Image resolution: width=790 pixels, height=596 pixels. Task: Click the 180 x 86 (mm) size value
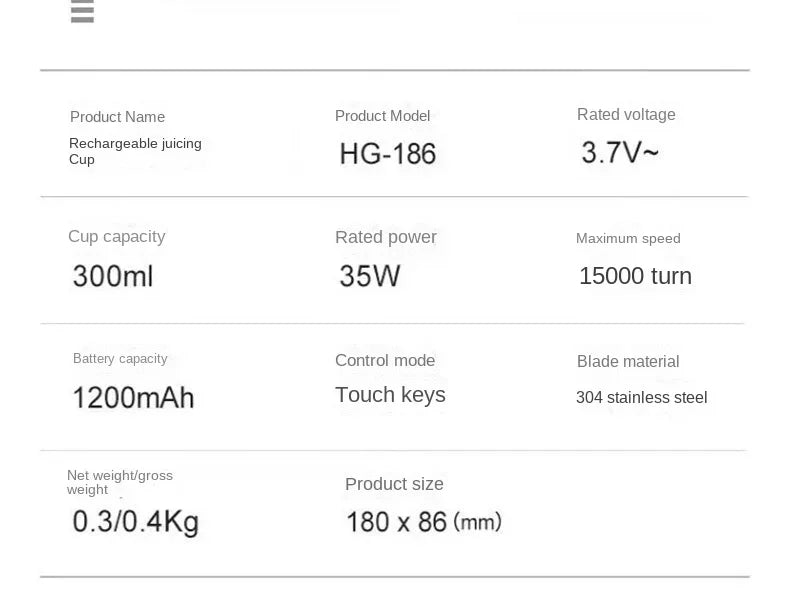click(x=423, y=521)
